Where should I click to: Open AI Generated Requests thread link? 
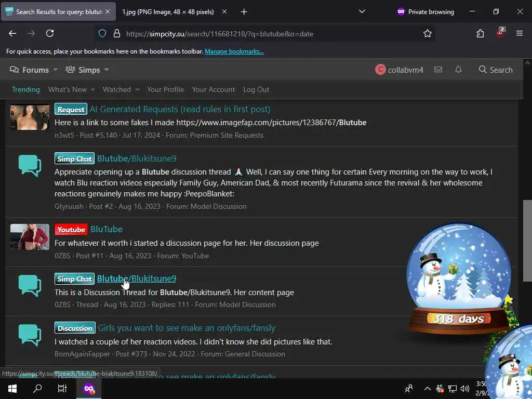(180, 109)
